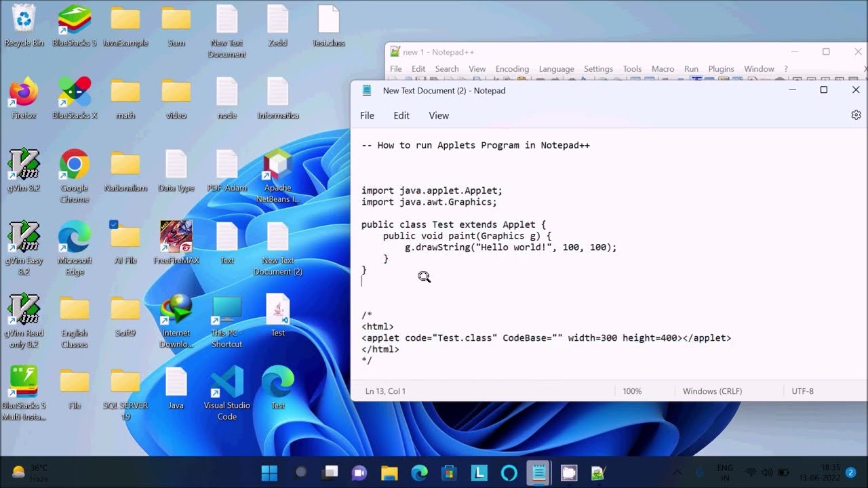Select the gVim Easy 8.2 shortcut
Screen dimensions: 868x488
[24, 249]
